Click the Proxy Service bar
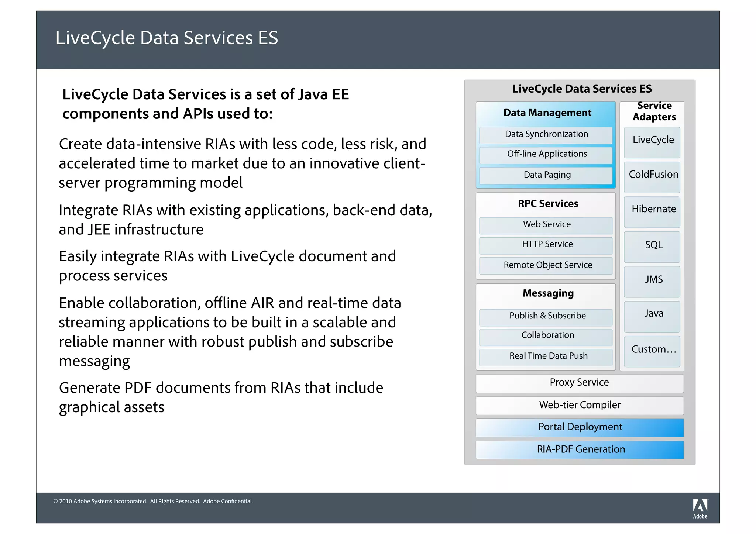This screenshot has width=756, height=534. pyautogui.click(x=580, y=383)
